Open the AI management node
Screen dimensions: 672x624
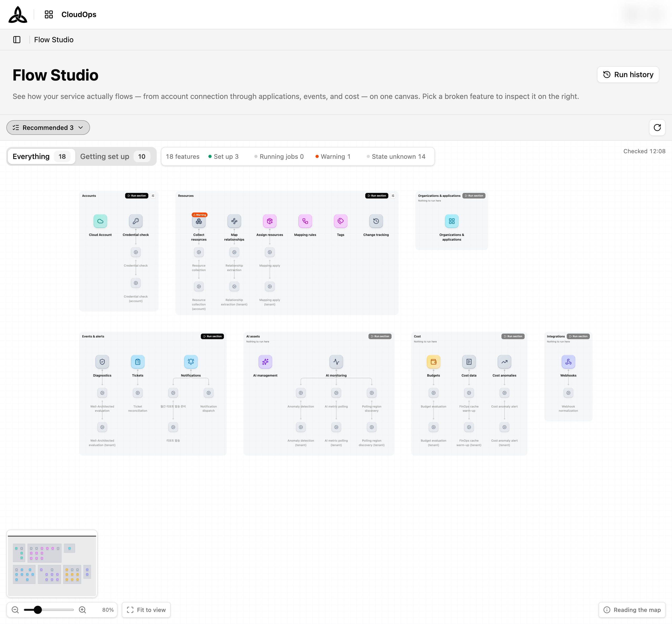tap(265, 362)
